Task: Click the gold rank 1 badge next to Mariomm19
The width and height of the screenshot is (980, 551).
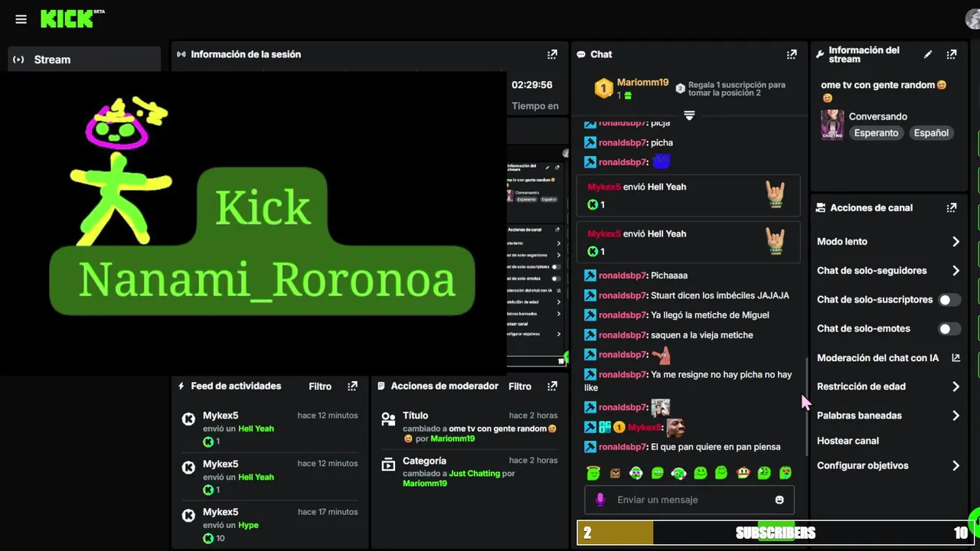Action: 603,89
